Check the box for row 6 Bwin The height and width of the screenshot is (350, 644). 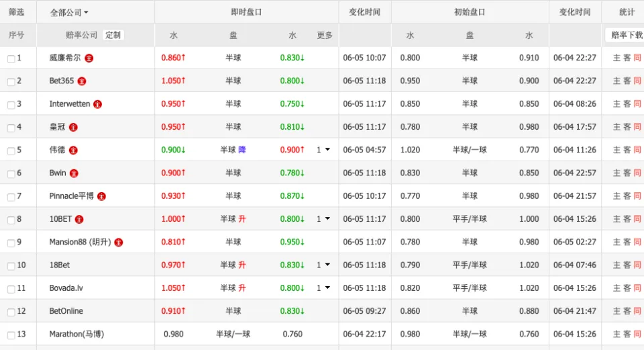(11, 174)
